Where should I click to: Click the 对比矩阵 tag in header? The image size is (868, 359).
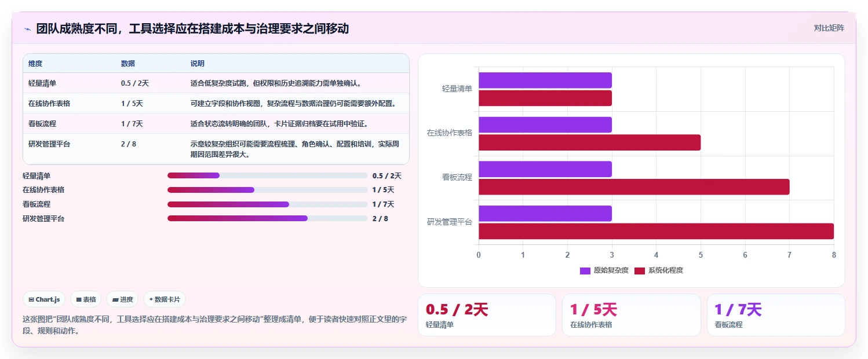click(829, 28)
